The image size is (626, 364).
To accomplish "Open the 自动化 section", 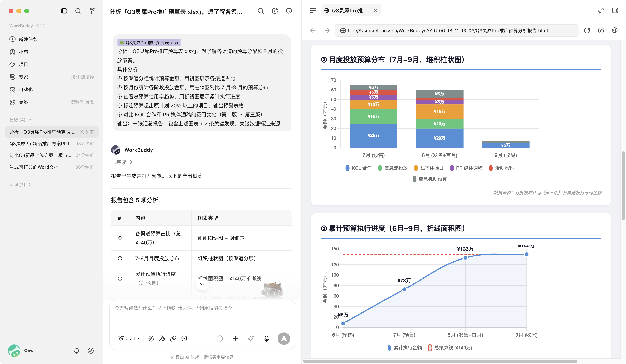I will point(51,89).
